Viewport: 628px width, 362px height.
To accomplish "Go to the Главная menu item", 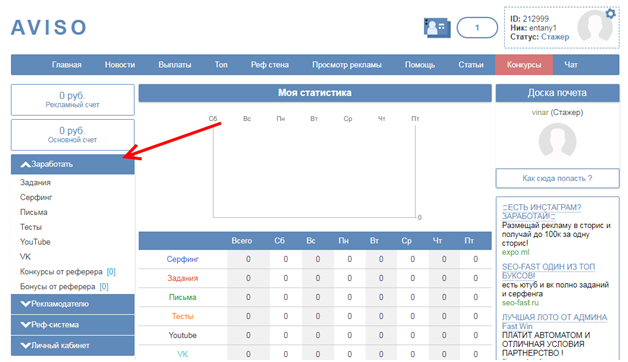I will pyautogui.click(x=66, y=65).
